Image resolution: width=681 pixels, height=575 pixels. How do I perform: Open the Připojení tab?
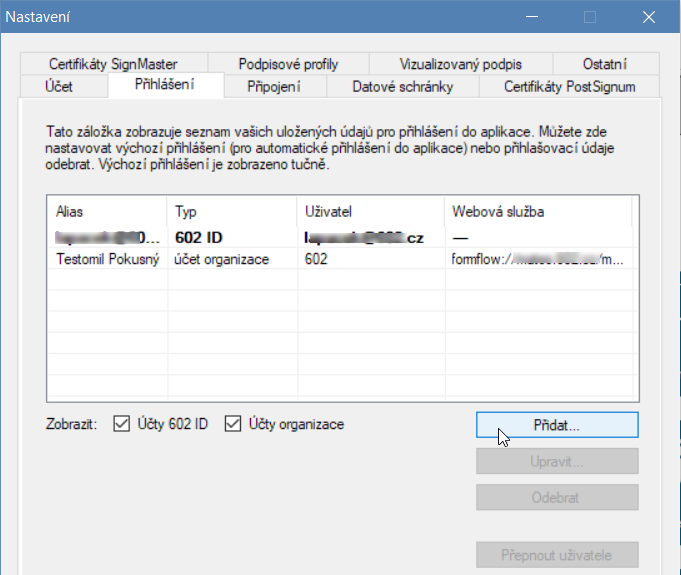(x=274, y=87)
